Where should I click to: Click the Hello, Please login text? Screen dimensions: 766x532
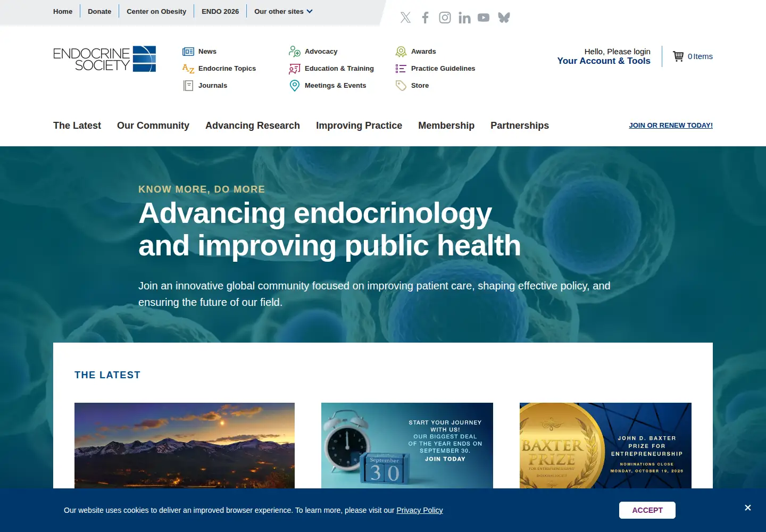[x=618, y=52]
